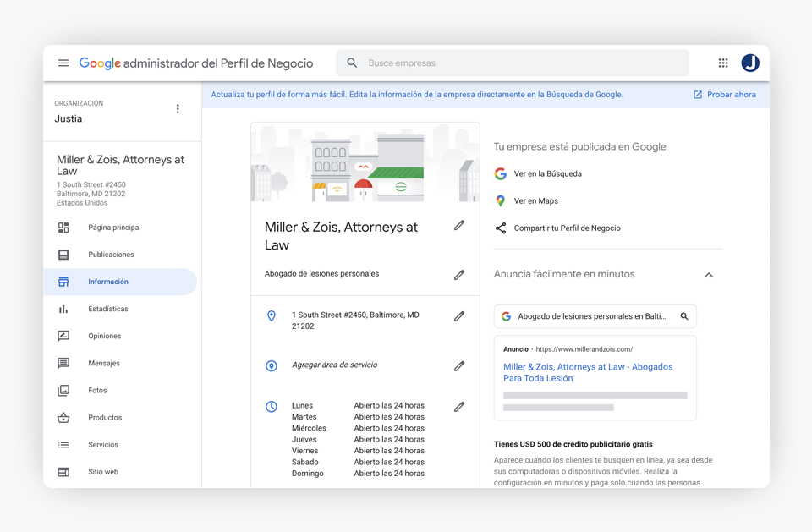Viewport: 812px width, 532px height.
Task: Click the search icon in ad preview
Action: click(684, 316)
